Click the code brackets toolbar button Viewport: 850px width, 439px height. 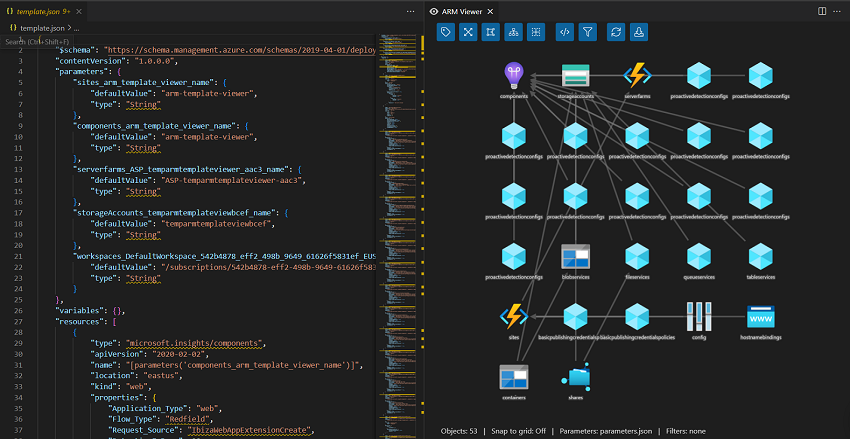tap(565, 32)
